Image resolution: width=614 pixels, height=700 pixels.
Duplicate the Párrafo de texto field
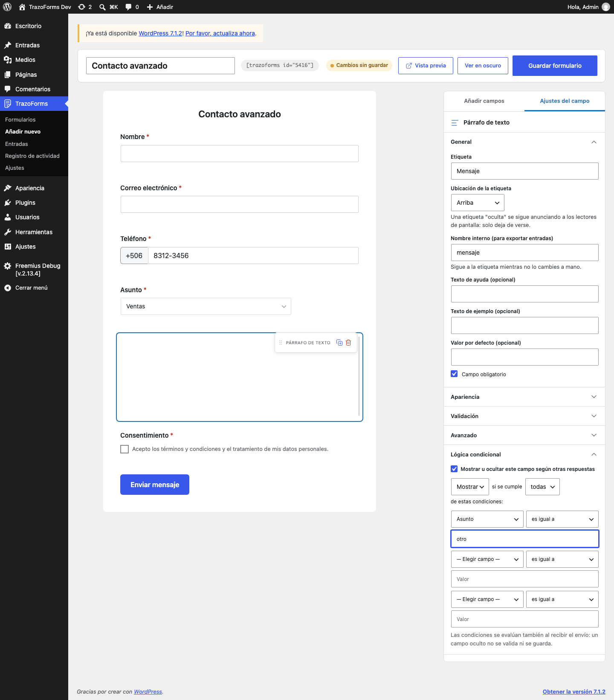click(x=339, y=343)
